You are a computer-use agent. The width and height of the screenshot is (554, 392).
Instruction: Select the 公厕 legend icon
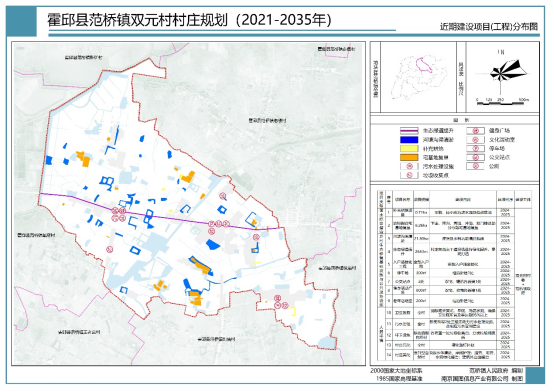pos(476,166)
